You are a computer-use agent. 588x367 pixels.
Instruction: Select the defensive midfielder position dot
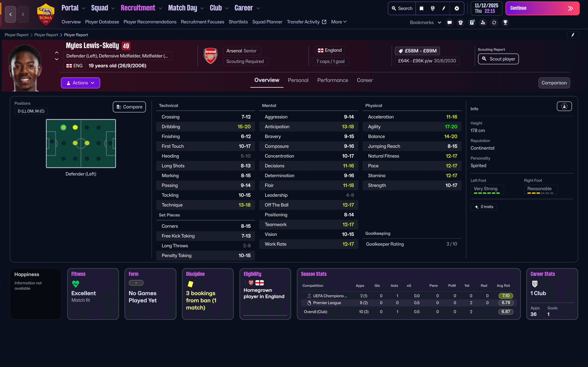pyautogui.click(x=75, y=143)
